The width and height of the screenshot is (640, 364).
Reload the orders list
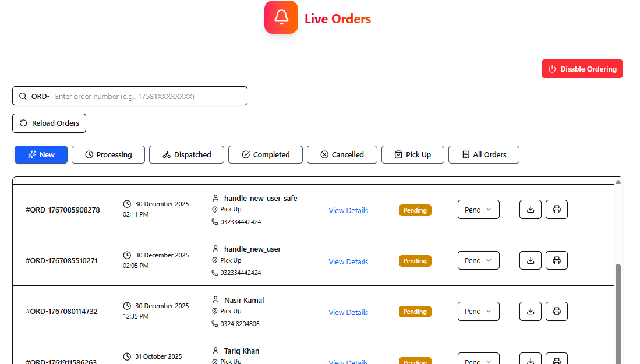49,123
